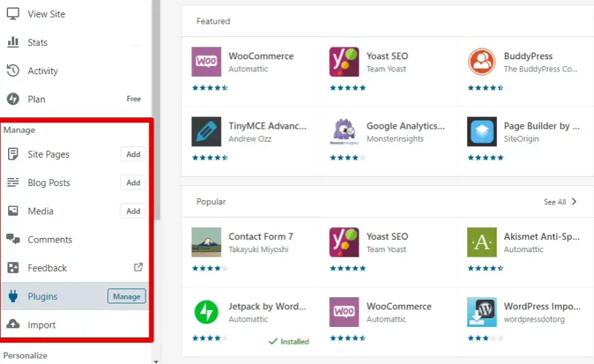Select the Media menu label
The image size is (594, 364).
pos(40,211)
